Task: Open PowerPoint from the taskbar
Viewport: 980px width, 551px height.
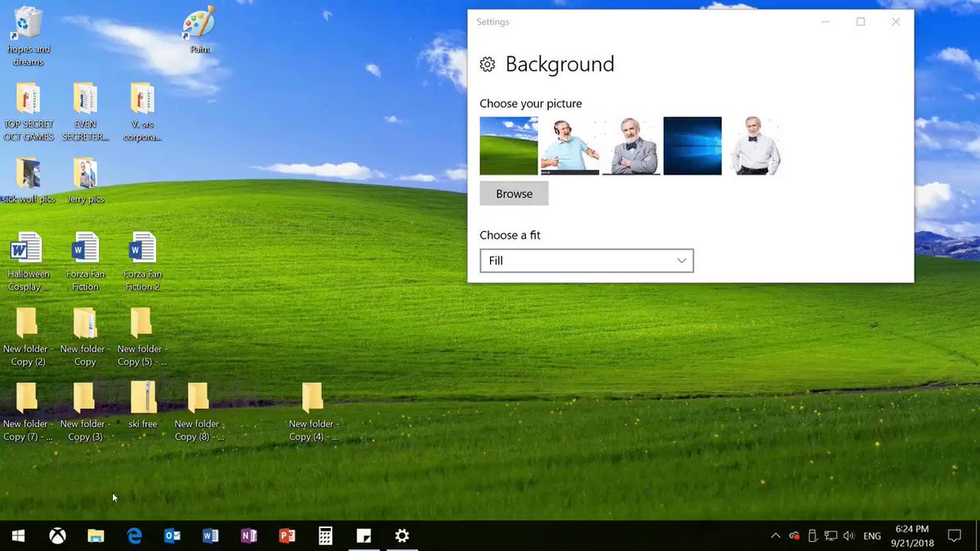Action: [x=287, y=536]
